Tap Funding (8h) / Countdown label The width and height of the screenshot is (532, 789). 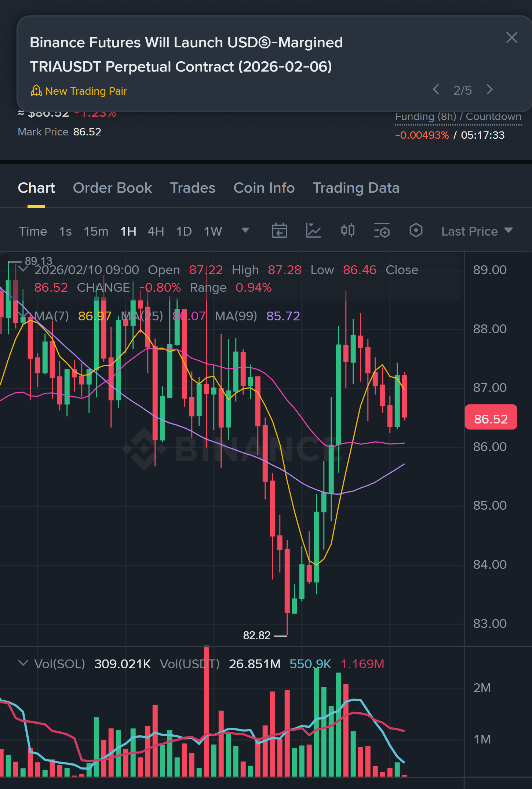pos(458,117)
